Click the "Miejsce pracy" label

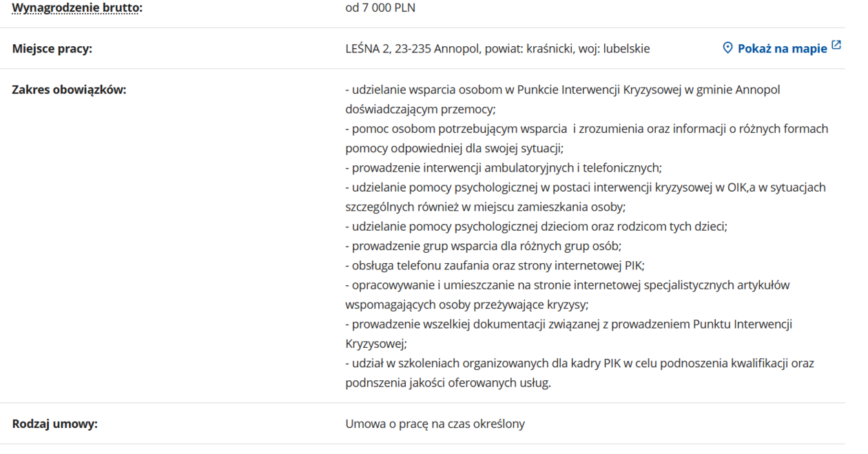pos(52,49)
